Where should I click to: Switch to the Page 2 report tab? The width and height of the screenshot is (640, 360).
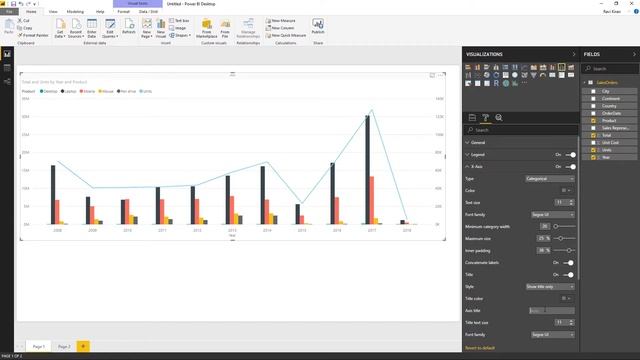(x=64, y=347)
